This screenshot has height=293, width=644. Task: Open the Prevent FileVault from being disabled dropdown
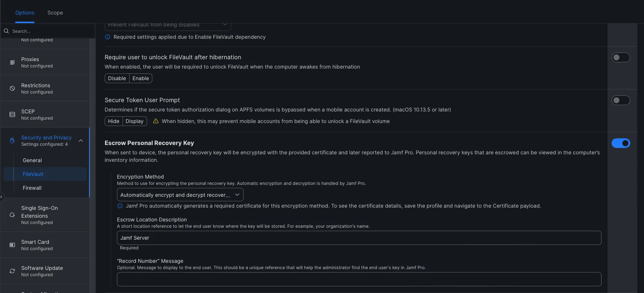(168, 26)
